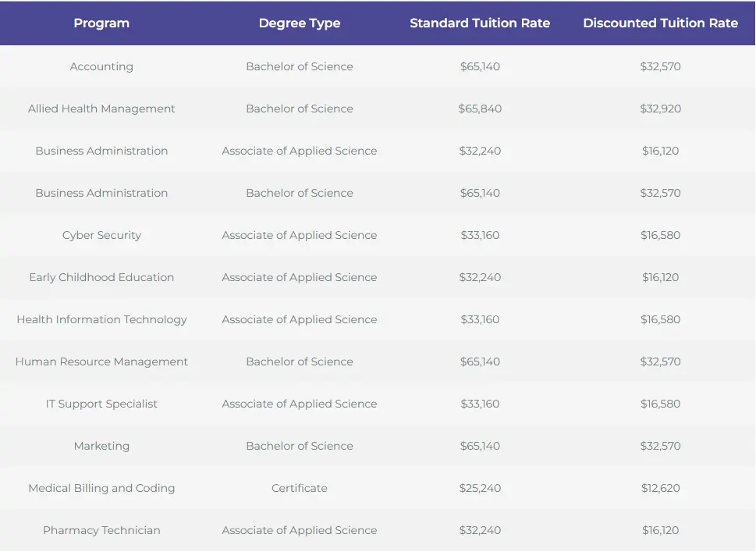This screenshot has height=552, width=756.
Task: Select the $12,620 discounted tuition amount
Action: pyautogui.click(x=660, y=488)
